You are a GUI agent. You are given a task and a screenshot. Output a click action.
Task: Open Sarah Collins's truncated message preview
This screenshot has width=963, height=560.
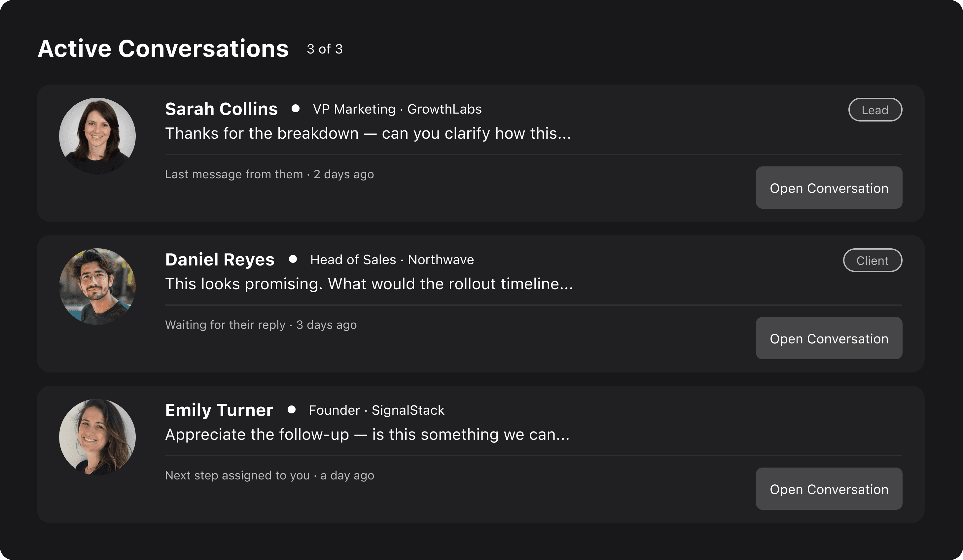[x=368, y=133]
